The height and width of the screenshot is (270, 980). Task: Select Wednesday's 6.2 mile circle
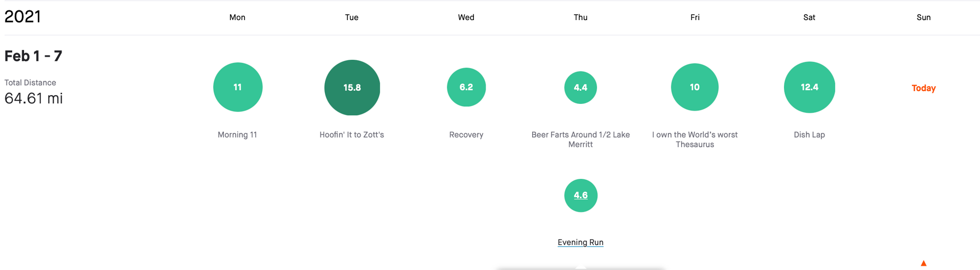pyautogui.click(x=466, y=87)
